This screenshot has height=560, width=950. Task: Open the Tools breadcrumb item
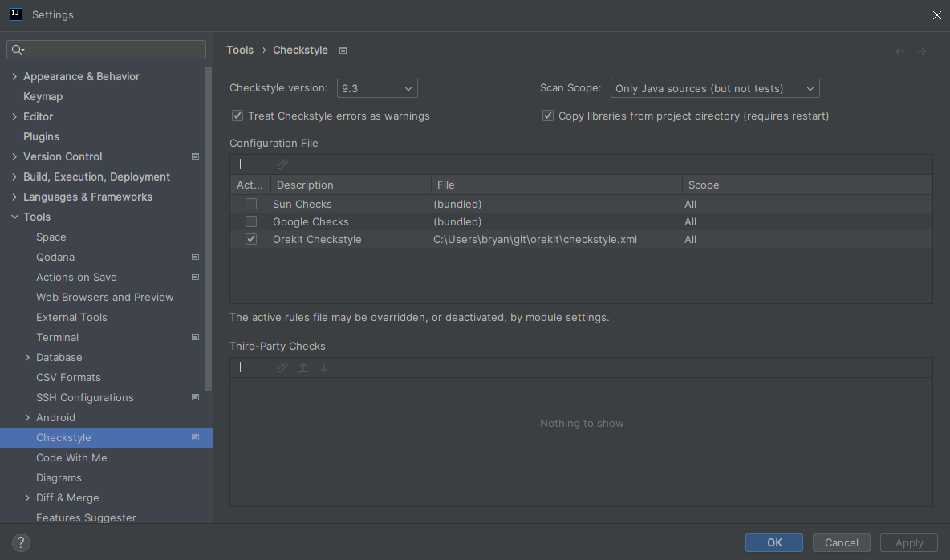click(240, 50)
